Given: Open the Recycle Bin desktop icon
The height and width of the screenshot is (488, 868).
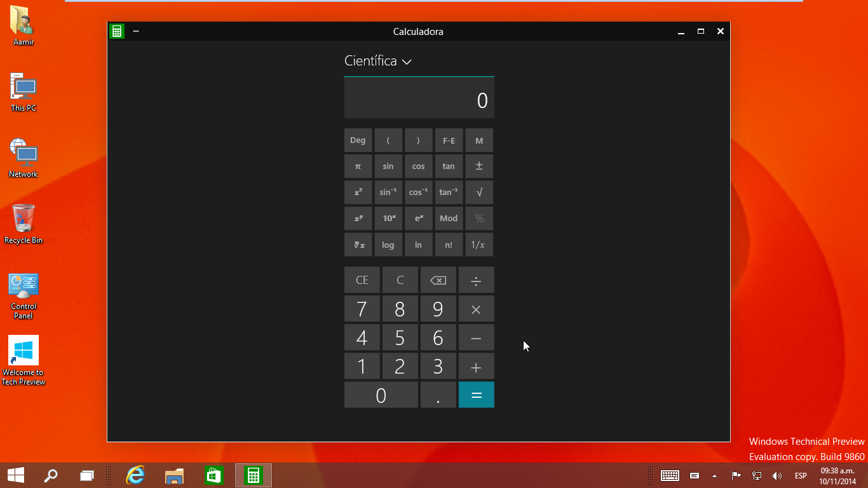Looking at the screenshot, I should point(24,224).
